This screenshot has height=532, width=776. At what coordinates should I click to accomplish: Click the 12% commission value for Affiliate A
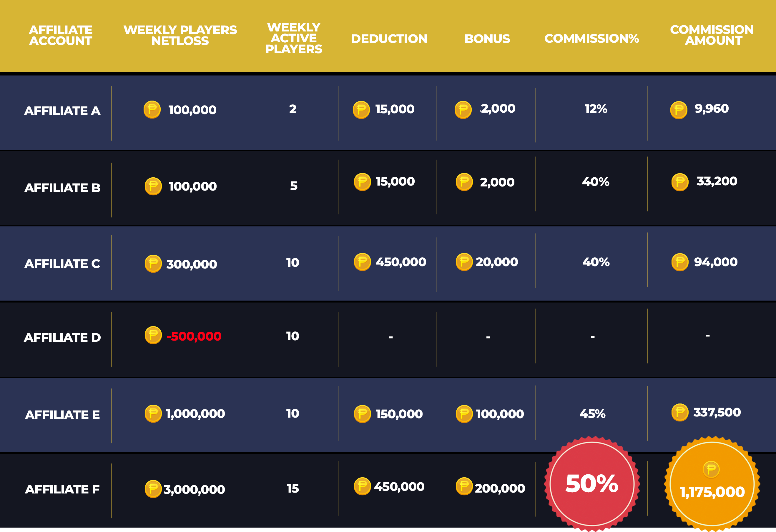point(596,109)
